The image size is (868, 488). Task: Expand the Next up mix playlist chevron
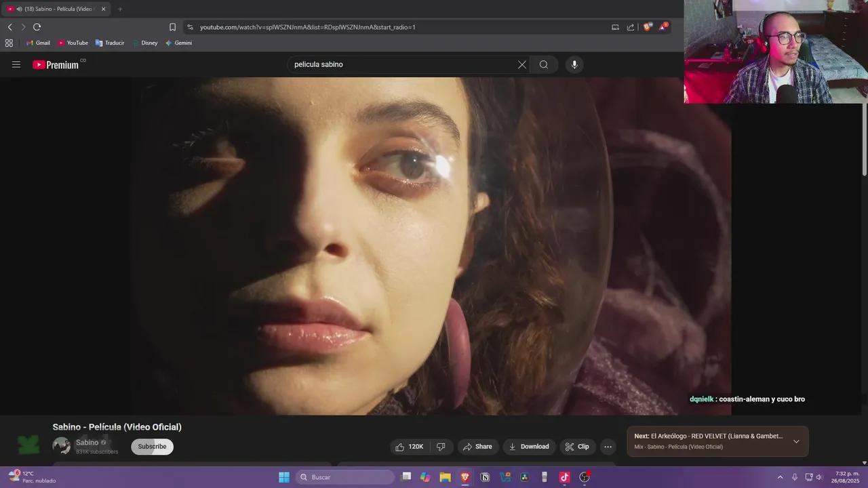point(796,441)
